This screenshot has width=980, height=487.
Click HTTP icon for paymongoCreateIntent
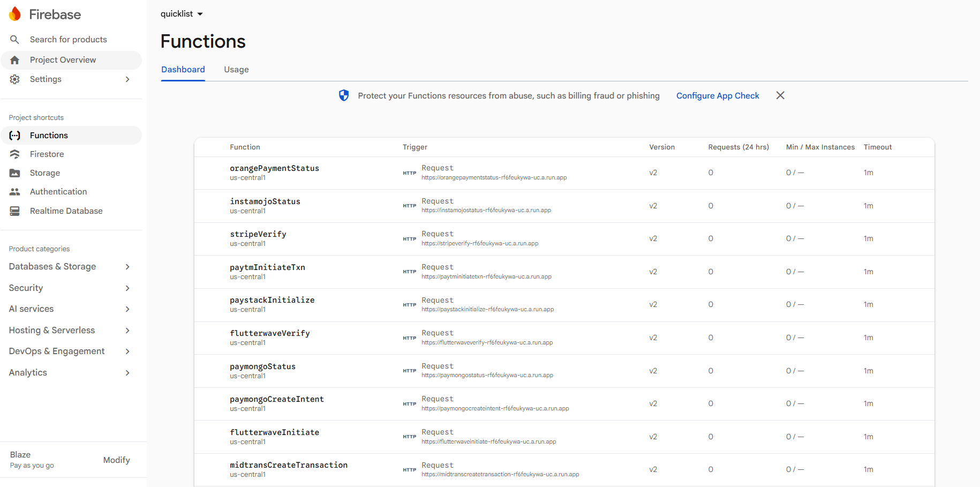410,404
